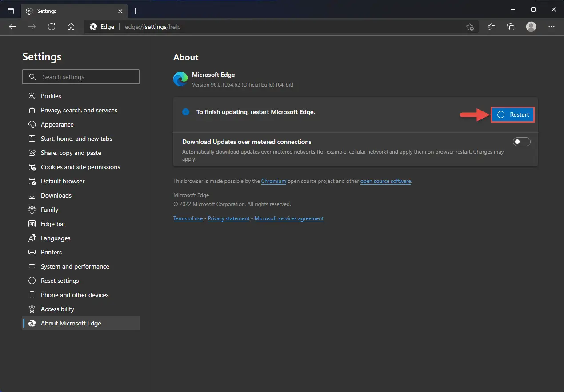The image size is (564, 392).
Task: Open the Microsoft services agreement link
Action: pyautogui.click(x=289, y=218)
